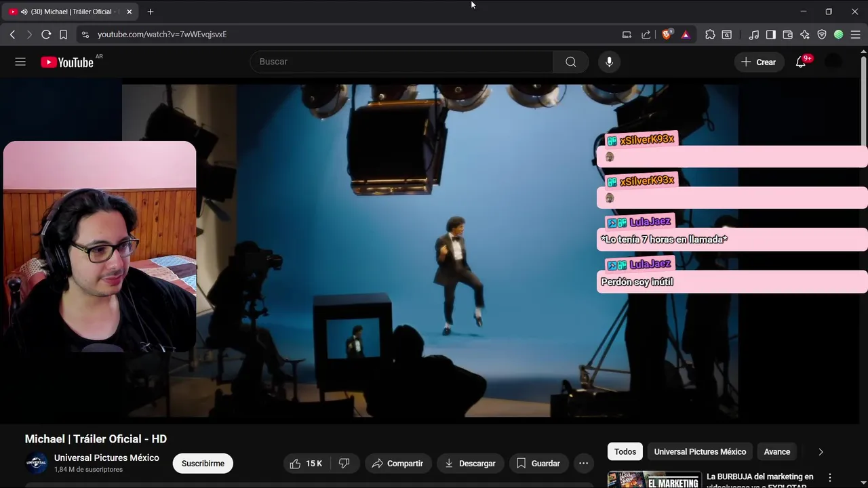The height and width of the screenshot is (488, 868).
Task: Open the Brave main menu button
Action: coord(856,34)
